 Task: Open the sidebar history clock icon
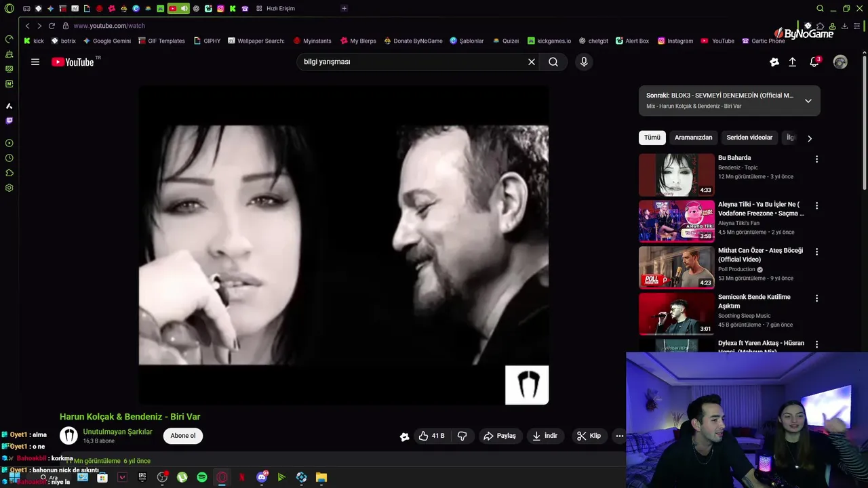9,158
